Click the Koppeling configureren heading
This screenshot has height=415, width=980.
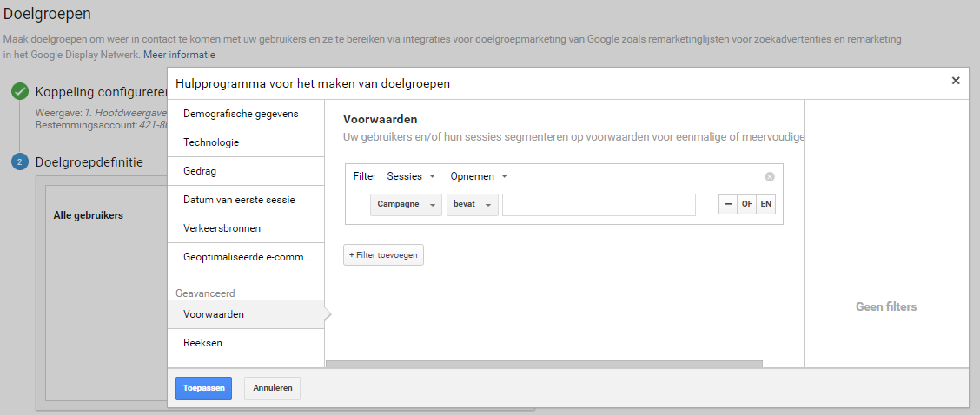102,93
